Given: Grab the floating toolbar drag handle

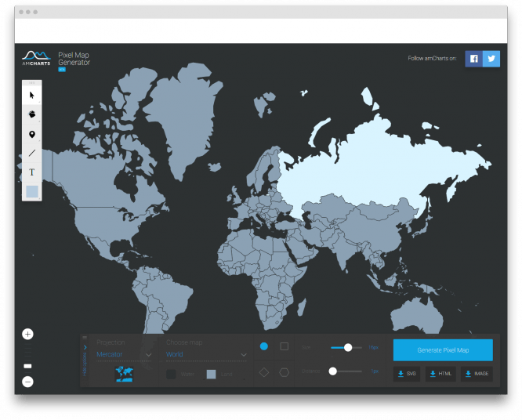Looking at the screenshot, I should pyautogui.click(x=32, y=82).
